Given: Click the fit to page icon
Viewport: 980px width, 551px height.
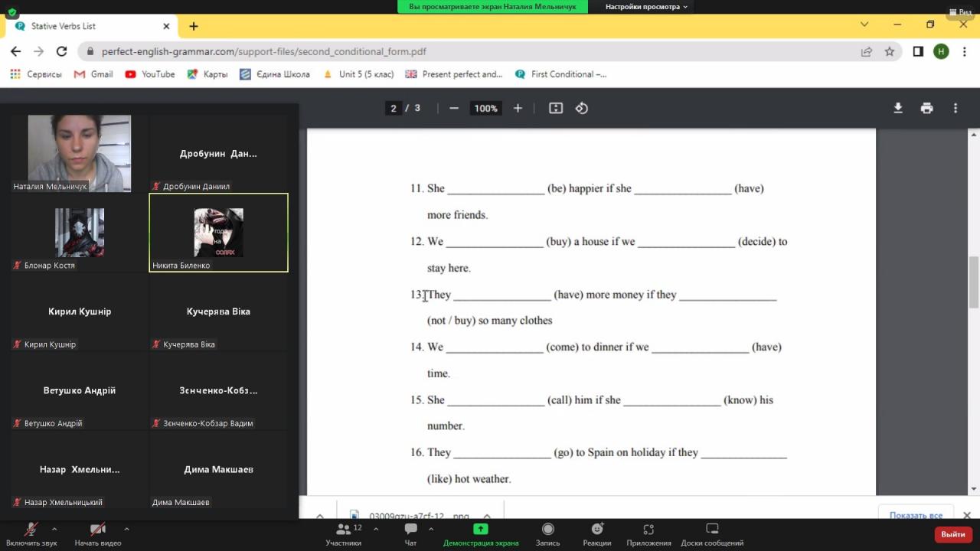Looking at the screenshot, I should click(556, 109).
